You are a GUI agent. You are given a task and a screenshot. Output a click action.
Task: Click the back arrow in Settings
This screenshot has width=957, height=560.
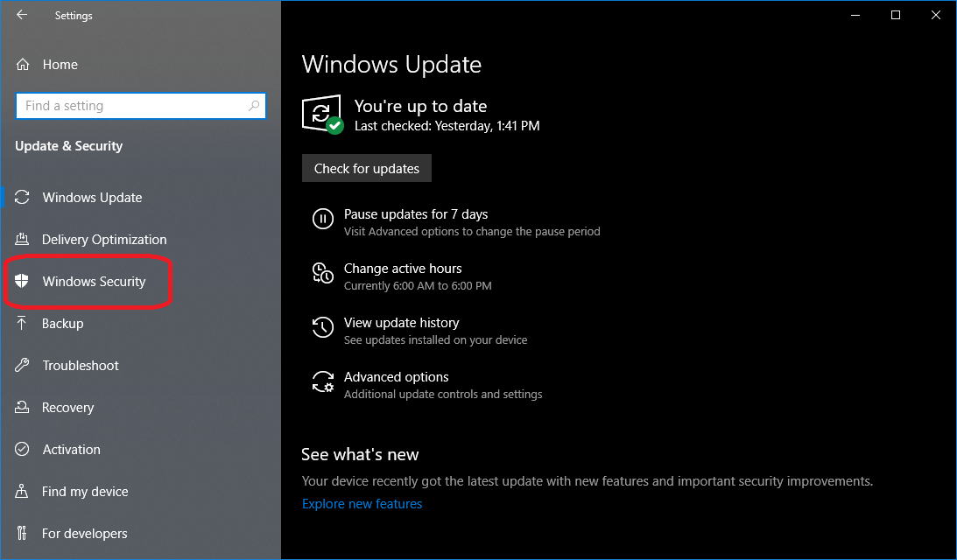22,15
